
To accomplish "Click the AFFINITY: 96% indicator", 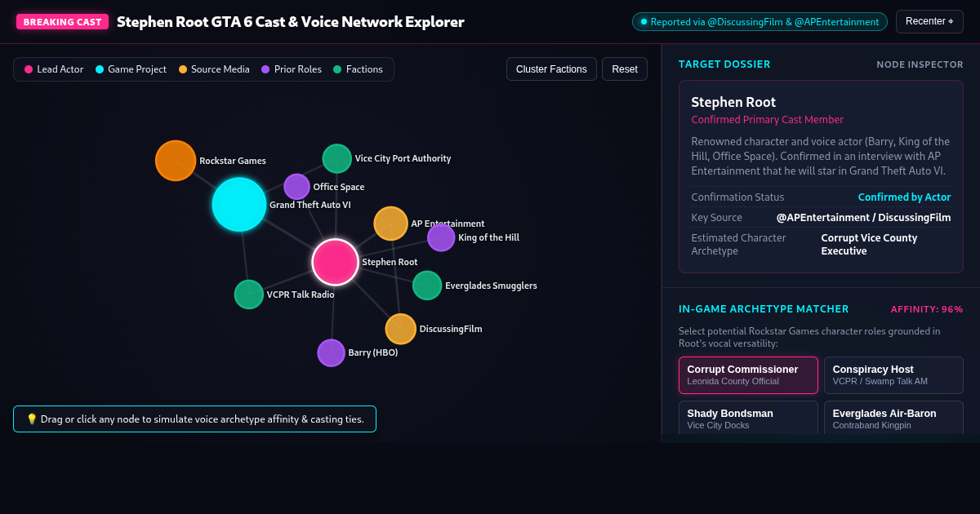I will coord(927,309).
